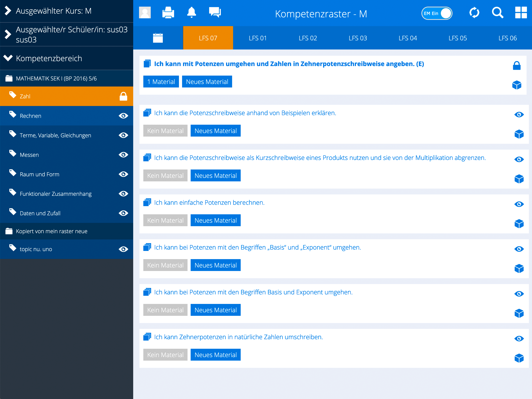Click cube icon for unquoted Basis und Exponent row

(x=519, y=313)
